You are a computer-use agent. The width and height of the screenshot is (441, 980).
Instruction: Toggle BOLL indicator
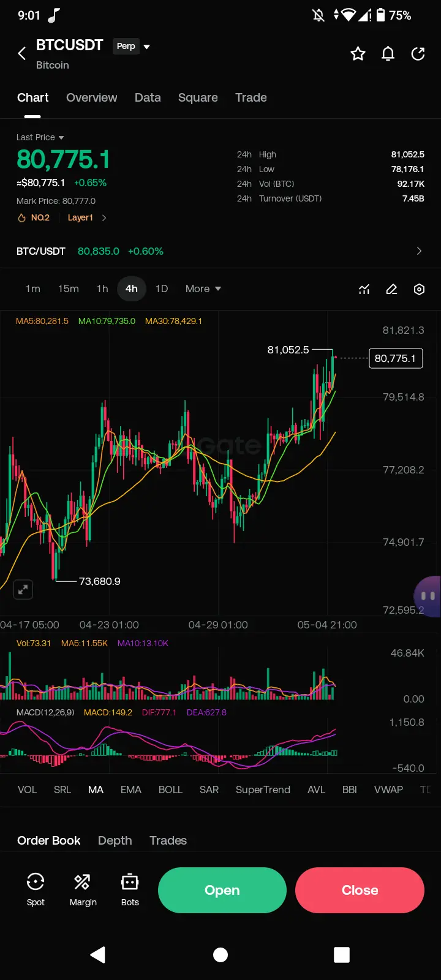(170, 790)
